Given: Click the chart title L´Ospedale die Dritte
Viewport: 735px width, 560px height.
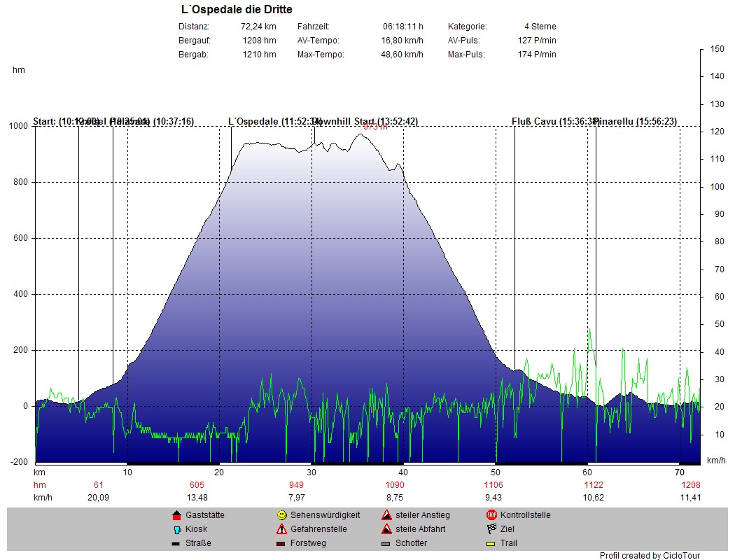Looking at the screenshot, I should tap(237, 10).
